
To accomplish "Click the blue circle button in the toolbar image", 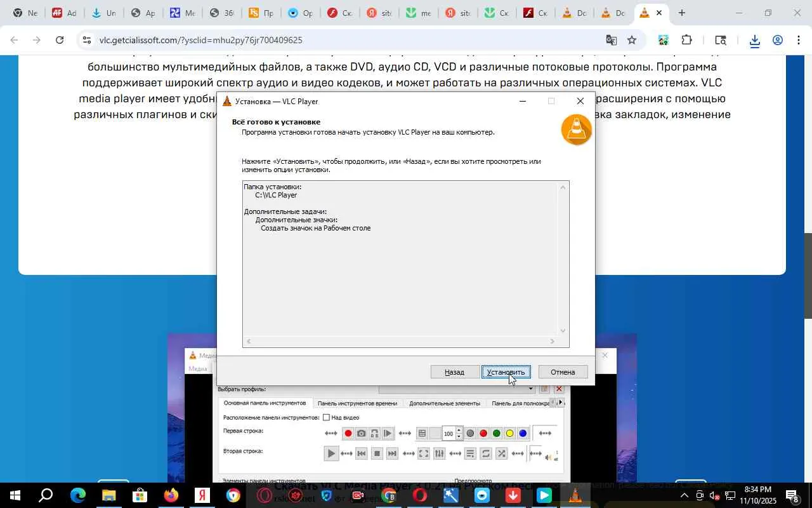I will pyautogui.click(x=523, y=434).
